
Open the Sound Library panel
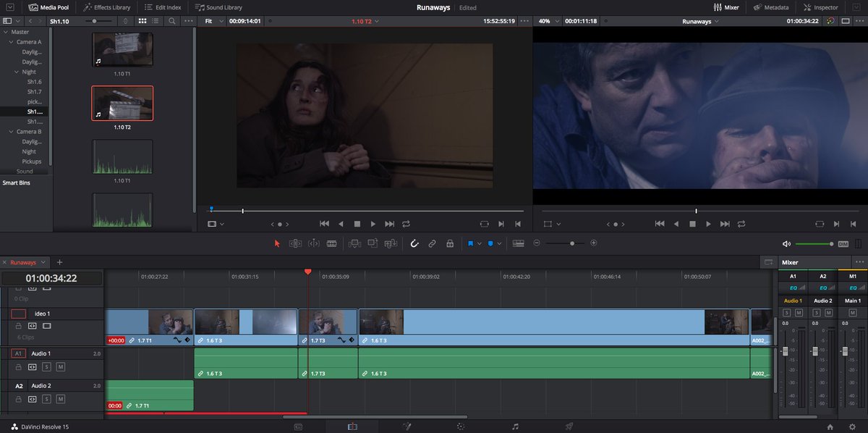pyautogui.click(x=219, y=7)
